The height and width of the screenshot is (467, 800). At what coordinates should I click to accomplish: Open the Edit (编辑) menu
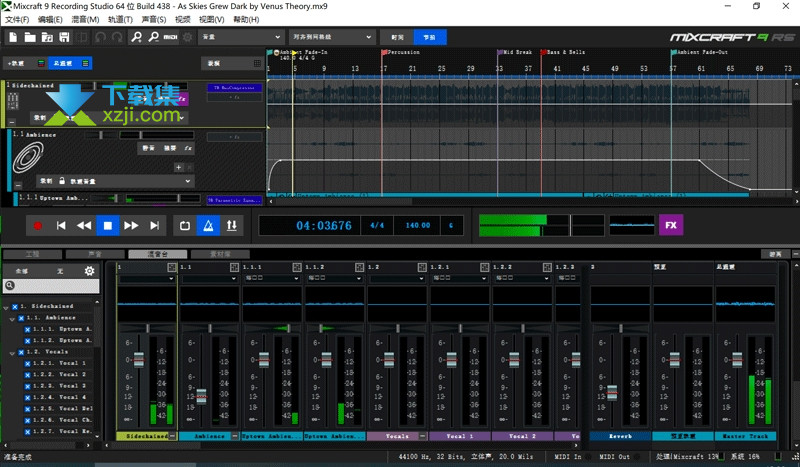tap(50, 19)
